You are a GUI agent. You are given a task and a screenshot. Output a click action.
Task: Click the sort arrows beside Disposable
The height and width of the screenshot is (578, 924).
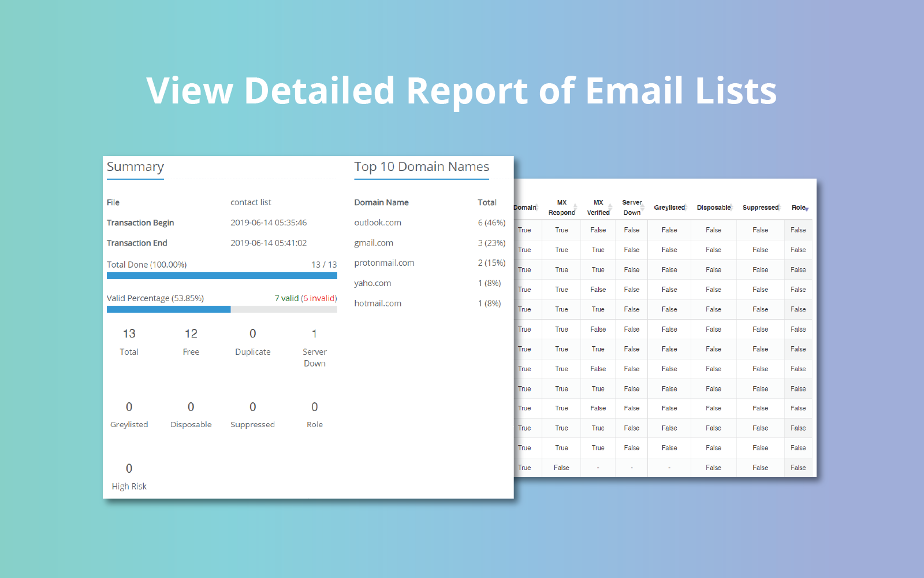(x=732, y=208)
